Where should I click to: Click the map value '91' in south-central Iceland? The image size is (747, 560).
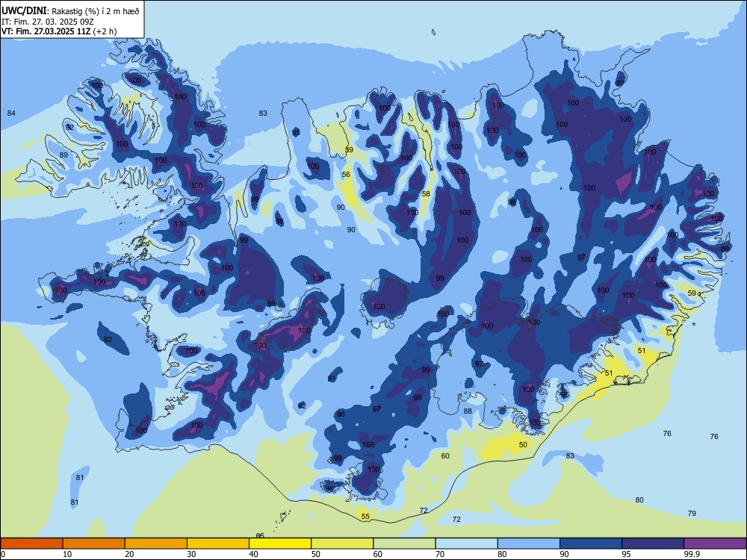(332, 378)
